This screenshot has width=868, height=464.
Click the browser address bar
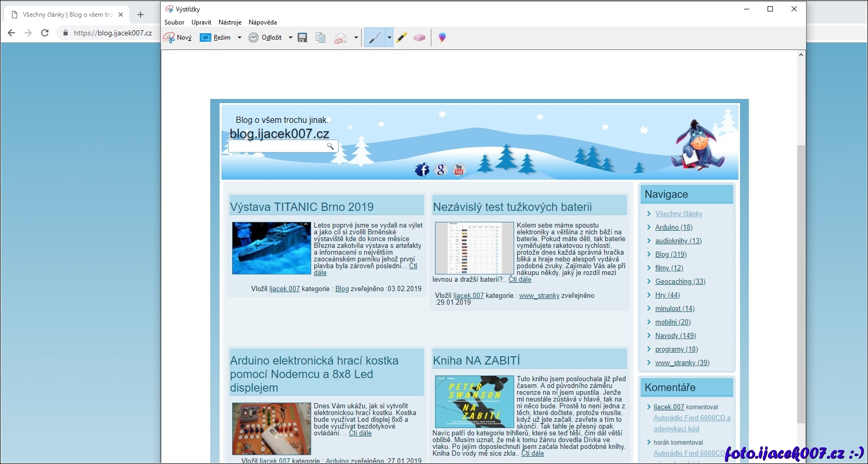point(112,33)
